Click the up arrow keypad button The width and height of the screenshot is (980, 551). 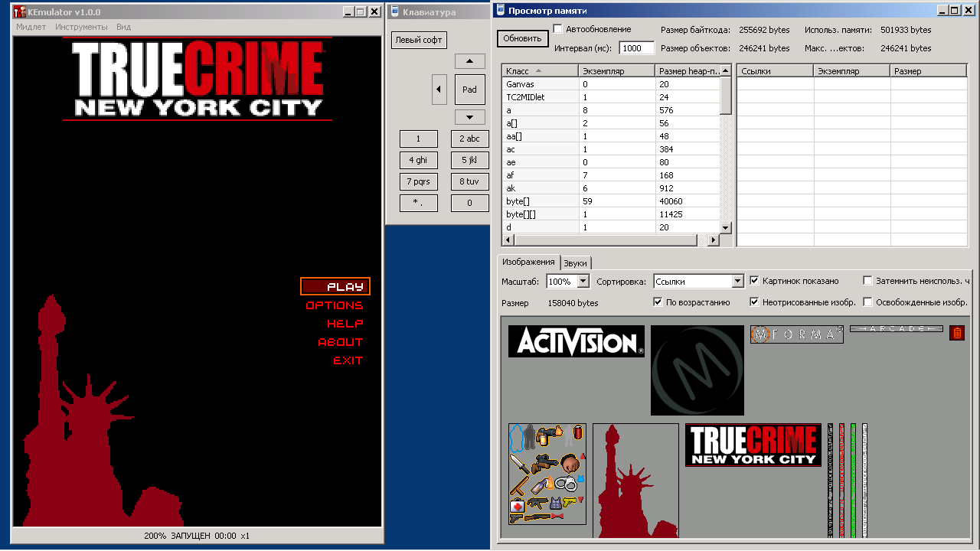470,61
